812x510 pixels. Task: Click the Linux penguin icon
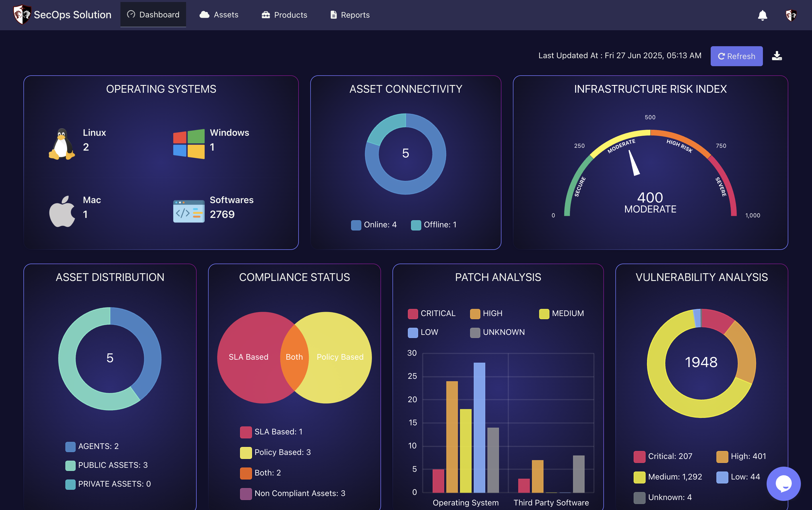[x=62, y=144]
